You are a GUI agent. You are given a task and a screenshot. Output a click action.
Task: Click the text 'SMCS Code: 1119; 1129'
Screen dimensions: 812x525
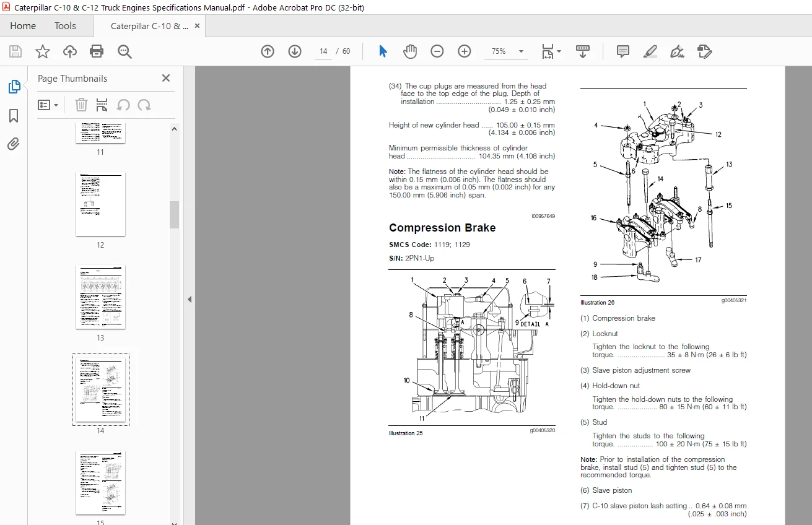429,245
